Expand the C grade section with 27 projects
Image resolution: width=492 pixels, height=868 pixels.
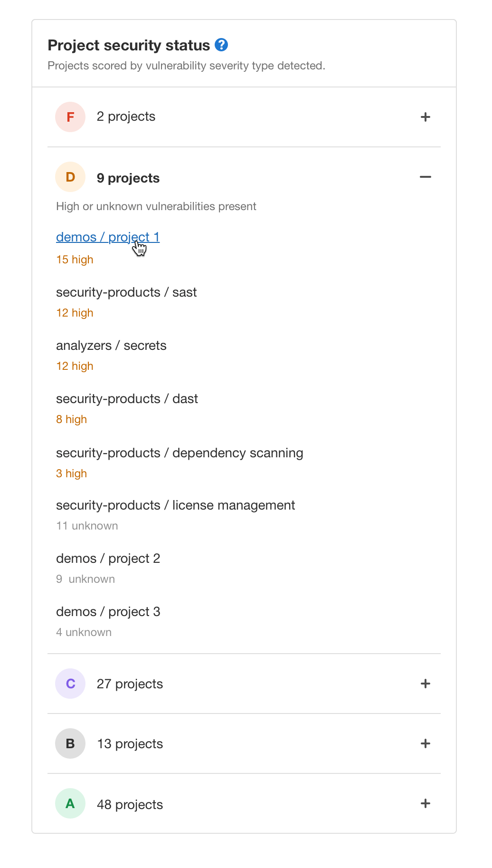[x=426, y=683]
